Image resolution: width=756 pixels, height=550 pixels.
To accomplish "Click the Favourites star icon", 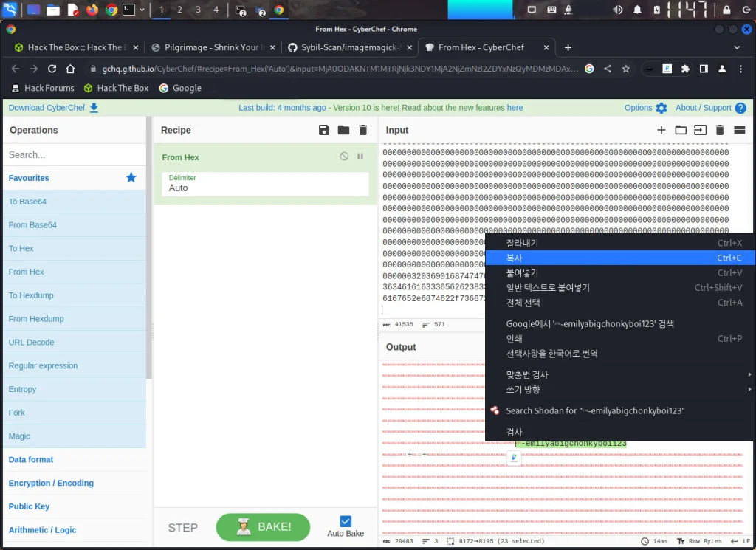I will (x=131, y=178).
